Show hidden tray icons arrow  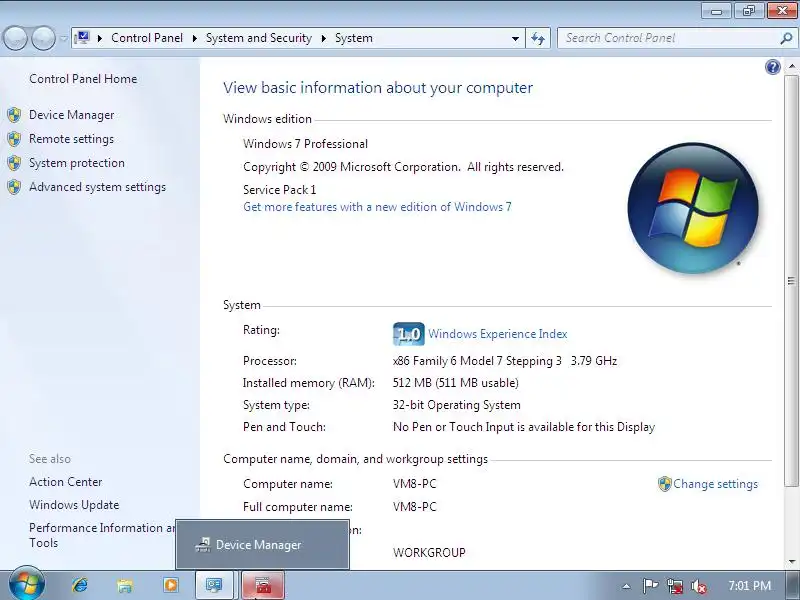(626, 586)
